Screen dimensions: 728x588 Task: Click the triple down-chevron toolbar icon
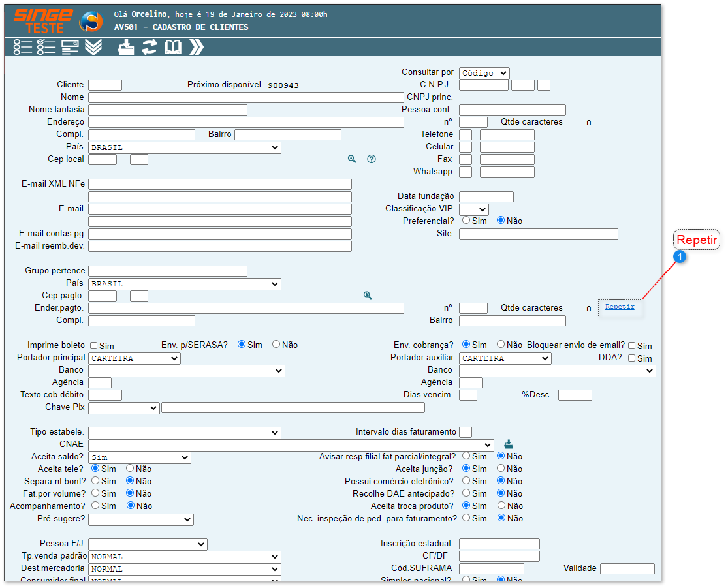point(93,47)
